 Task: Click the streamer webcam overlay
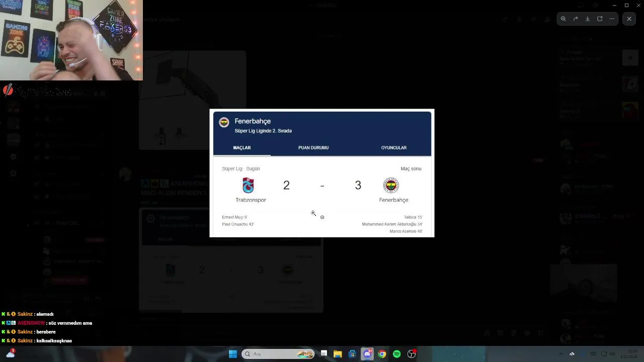pyautogui.click(x=71, y=40)
